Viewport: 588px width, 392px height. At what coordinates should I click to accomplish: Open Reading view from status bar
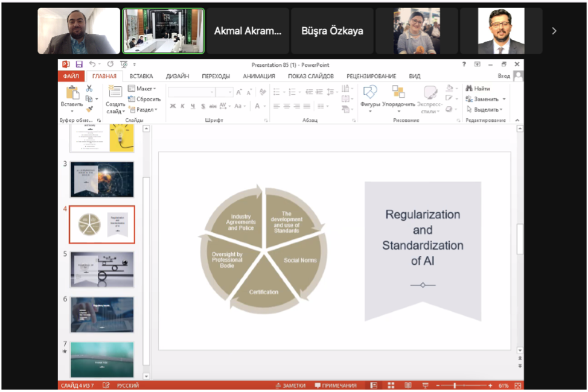(x=408, y=385)
